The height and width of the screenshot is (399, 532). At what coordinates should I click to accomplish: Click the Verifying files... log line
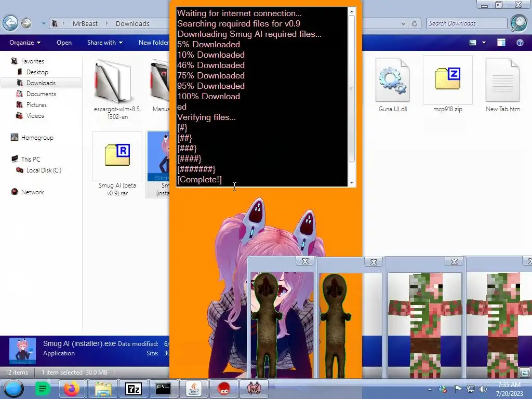[206, 117]
